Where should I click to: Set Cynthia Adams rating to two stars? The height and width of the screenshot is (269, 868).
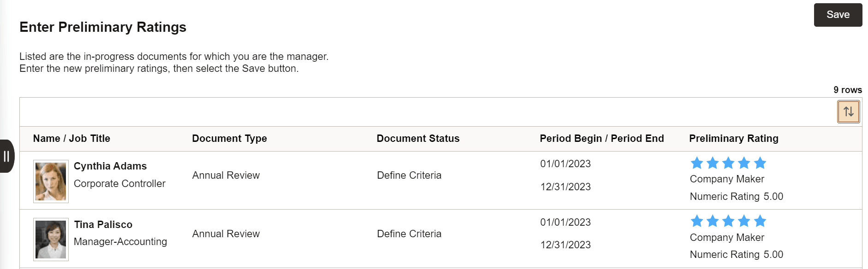pyautogui.click(x=713, y=163)
